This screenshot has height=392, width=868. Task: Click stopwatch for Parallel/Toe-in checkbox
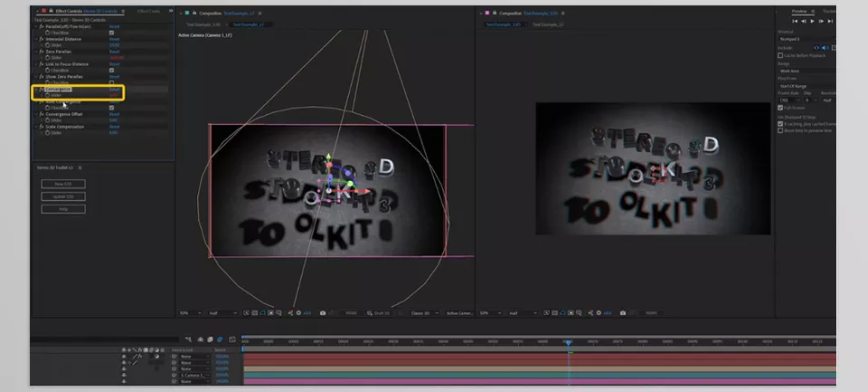[x=48, y=33]
